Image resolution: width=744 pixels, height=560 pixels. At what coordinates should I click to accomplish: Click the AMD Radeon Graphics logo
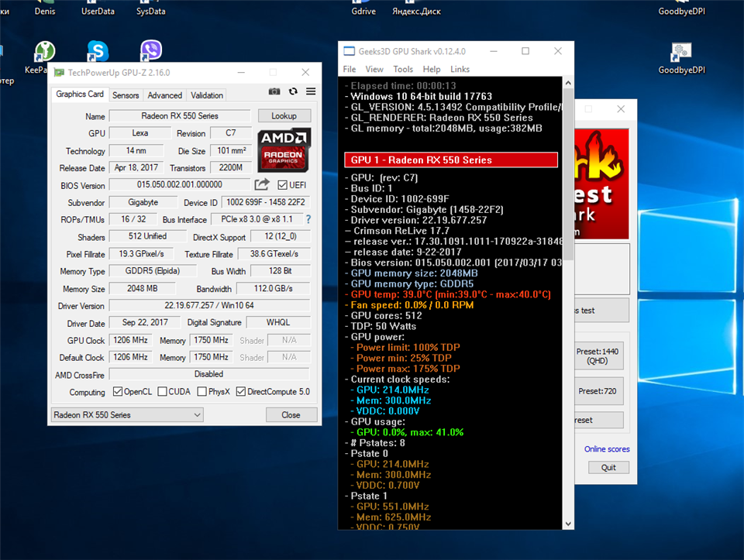pos(284,149)
